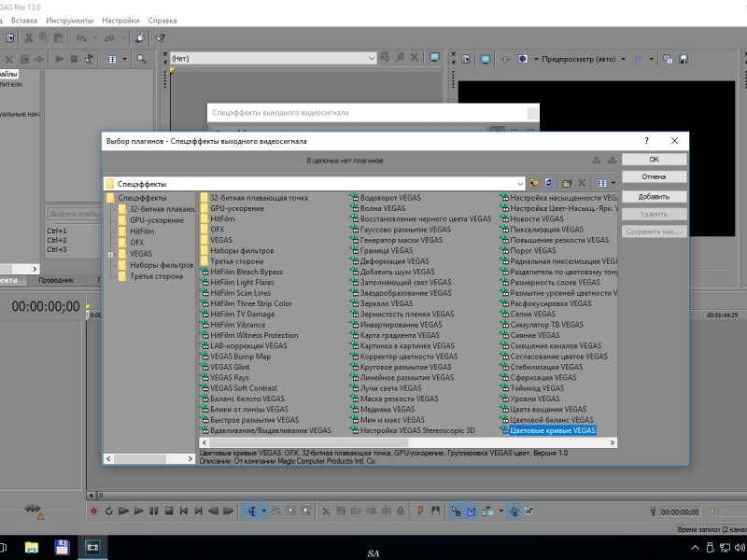The width and height of the screenshot is (747, 560).
Task: Pause playback in the transport bar
Action: tap(154, 511)
